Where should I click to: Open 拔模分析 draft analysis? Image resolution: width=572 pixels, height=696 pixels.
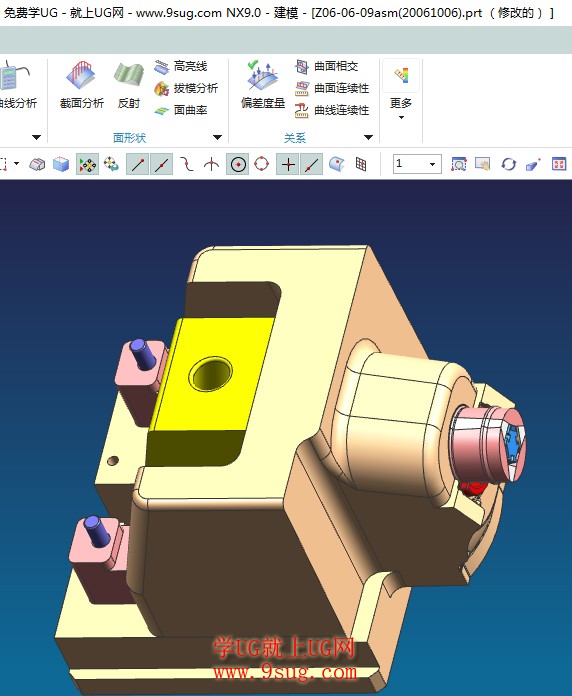[186, 88]
